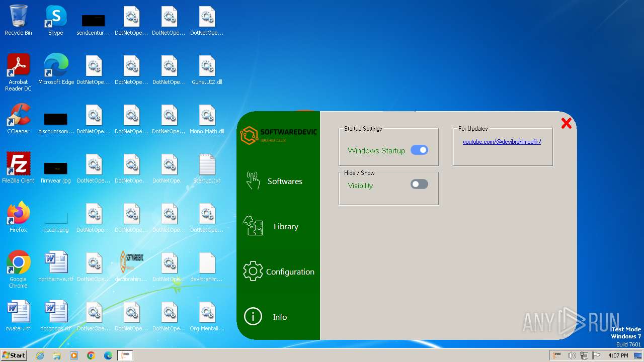Open the Info circle icon
The width and height of the screenshot is (644, 362).
click(x=253, y=317)
